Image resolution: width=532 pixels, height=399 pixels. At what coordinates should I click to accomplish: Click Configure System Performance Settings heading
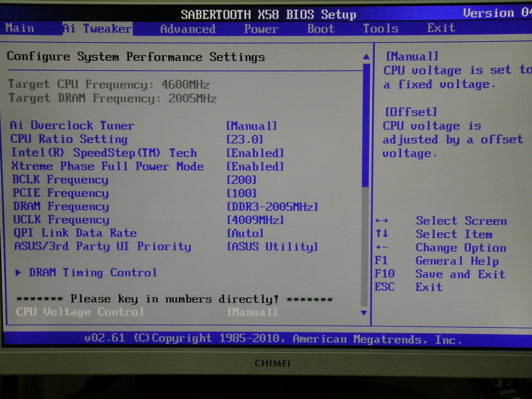pos(136,57)
